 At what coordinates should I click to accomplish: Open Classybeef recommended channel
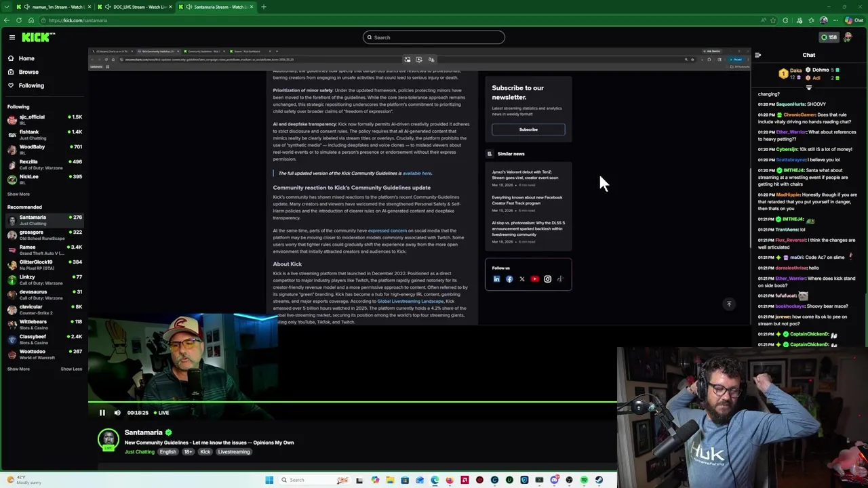coord(44,340)
